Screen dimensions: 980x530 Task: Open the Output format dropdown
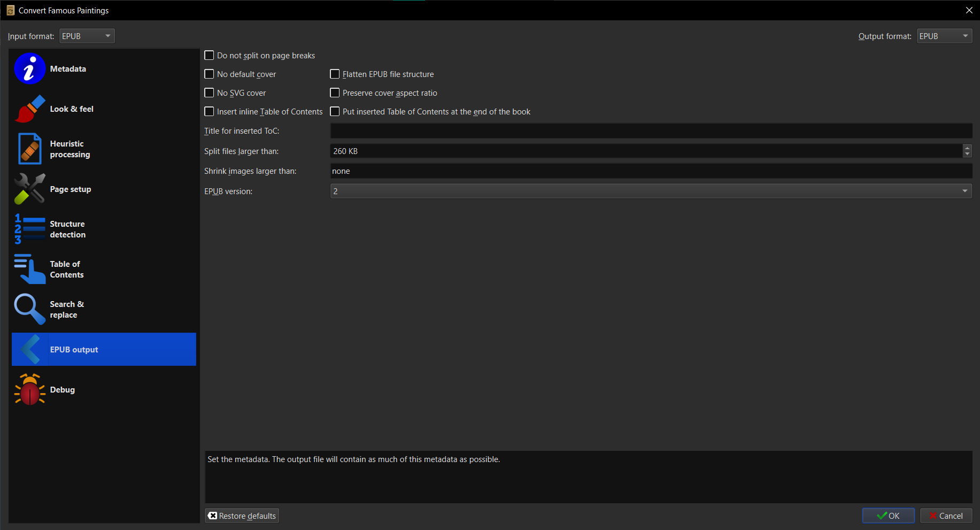(944, 36)
